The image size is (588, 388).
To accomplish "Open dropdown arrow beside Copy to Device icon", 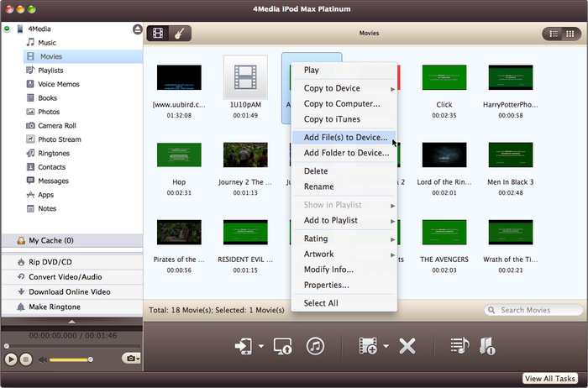I will [261, 346].
